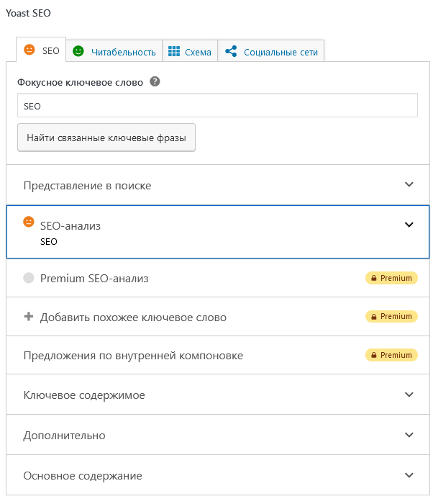This screenshot has width=433, height=504.
Task: Click chevron of Дополнительно row
Action: point(409,435)
